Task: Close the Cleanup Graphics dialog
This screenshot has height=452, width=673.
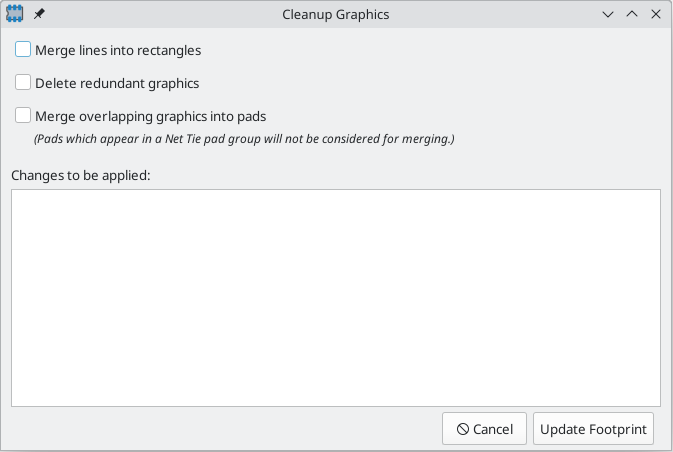Action: (656, 14)
